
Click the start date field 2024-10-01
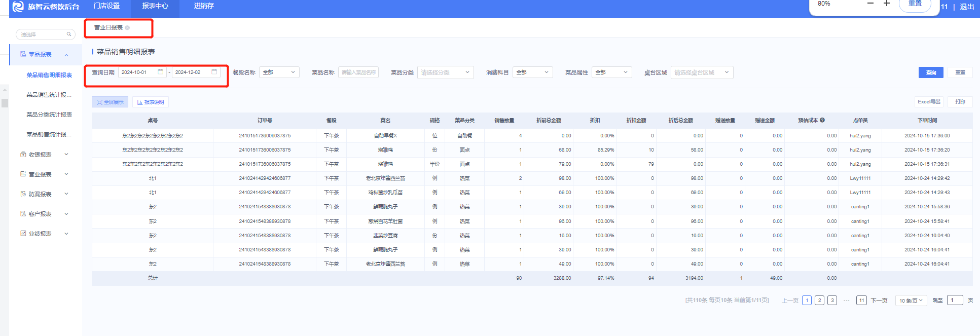point(142,72)
